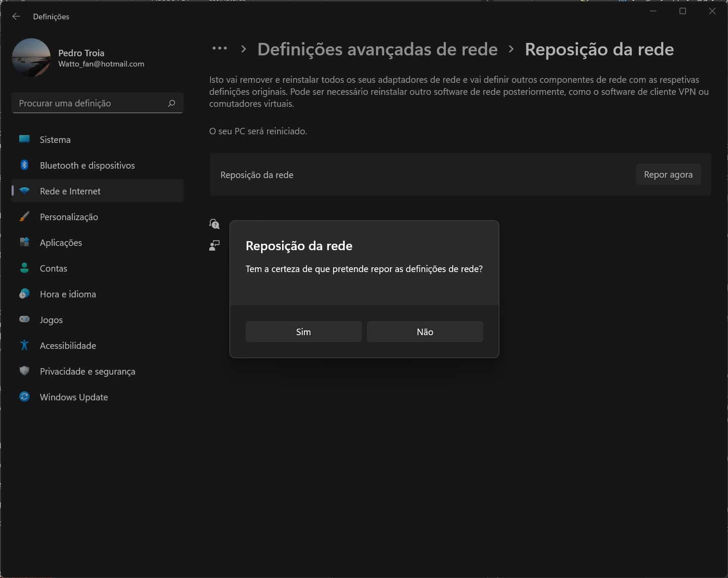Image resolution: width=728 pixels, height=578 pixels.
Task: Click the Contas person icon
Action: pos(24,268)
